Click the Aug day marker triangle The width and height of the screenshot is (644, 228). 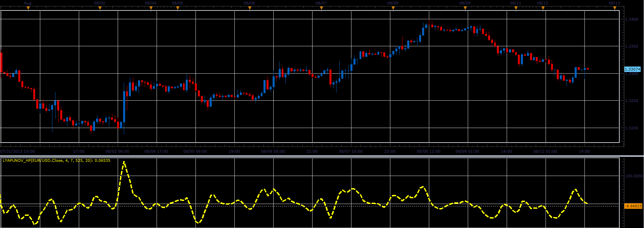[28, 8]
